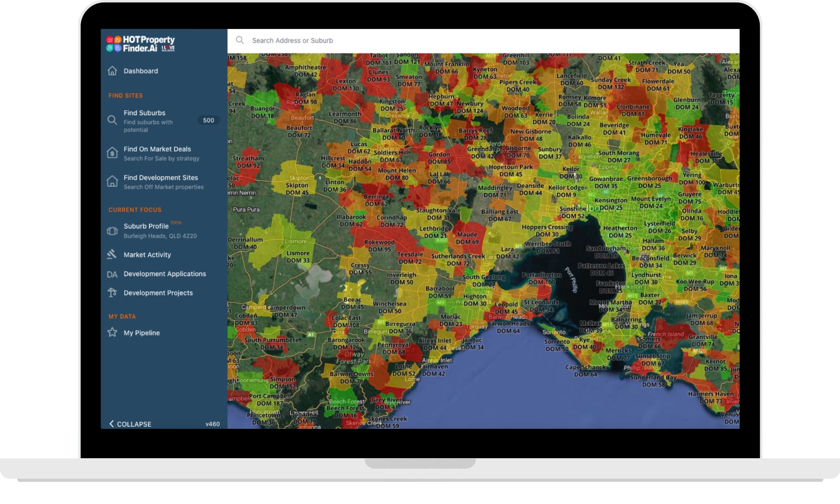Image resolution: width=840 pixels, height=504 pixels.
Task: Click the DA Development Applications icon
Action: [112, 274]
